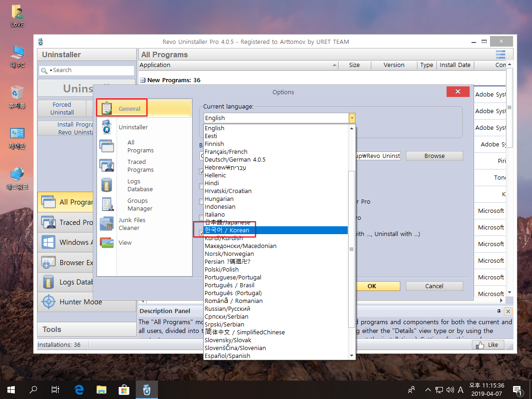This screenshot has height=399, width=532.
Task: Open Groups Manager options icon
Action: [x=108, y=204]
